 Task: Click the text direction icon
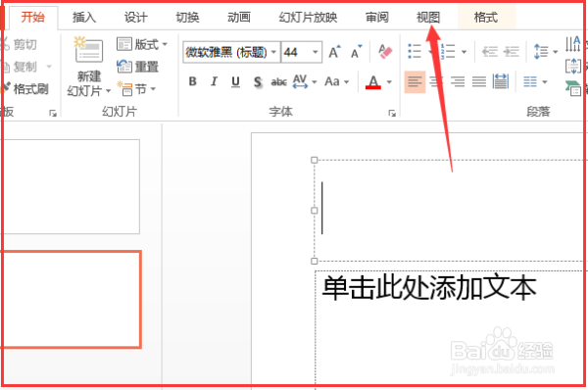tap(573, 44)
